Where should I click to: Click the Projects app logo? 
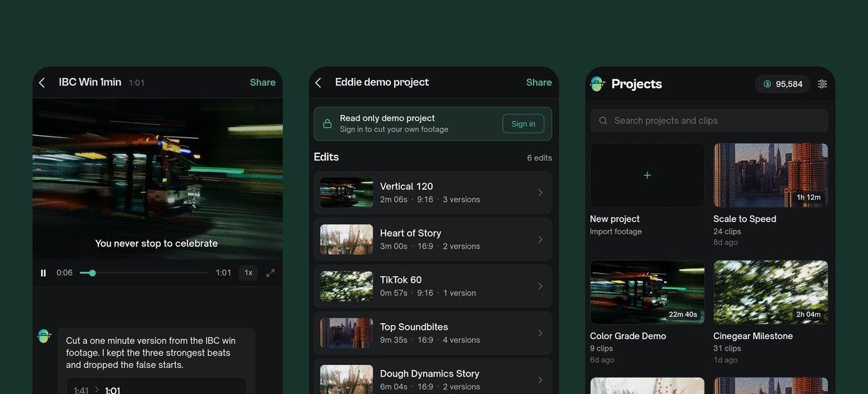click(597, 84)
